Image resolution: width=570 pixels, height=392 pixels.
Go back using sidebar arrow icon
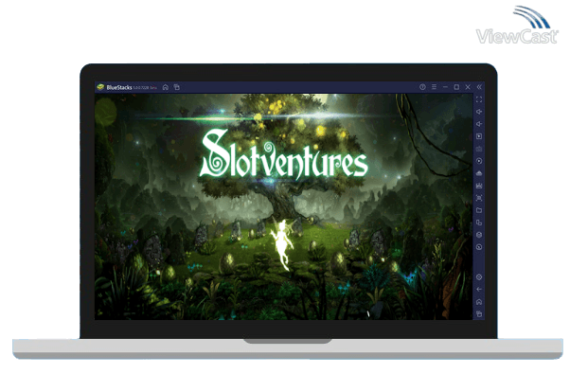pos(479,290)
